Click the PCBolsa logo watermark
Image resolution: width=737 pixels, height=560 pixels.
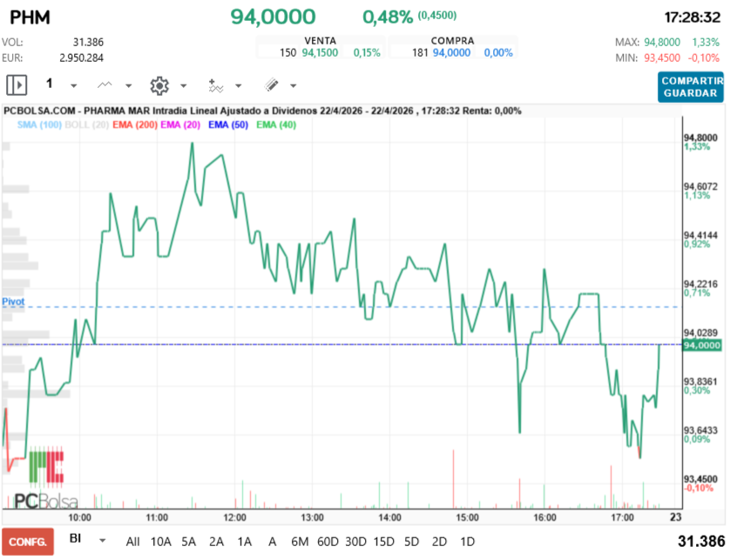[x=46, y=479]
